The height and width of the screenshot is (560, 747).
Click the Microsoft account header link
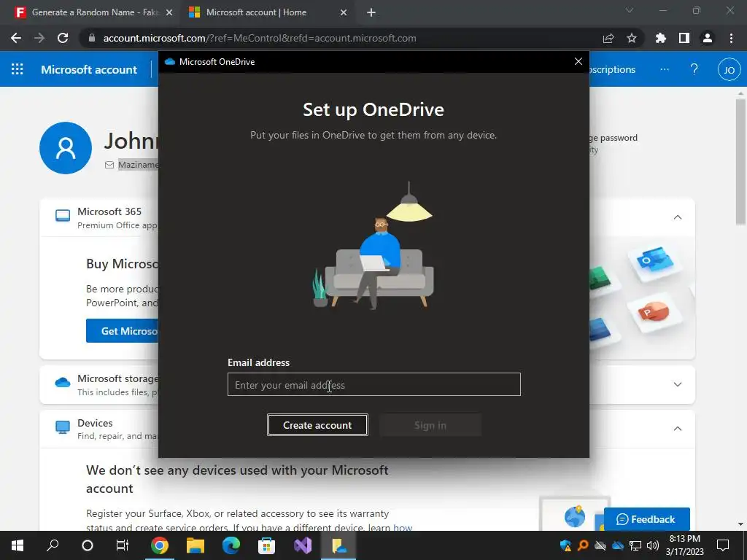pyautogui.click(x=89, y=69)
